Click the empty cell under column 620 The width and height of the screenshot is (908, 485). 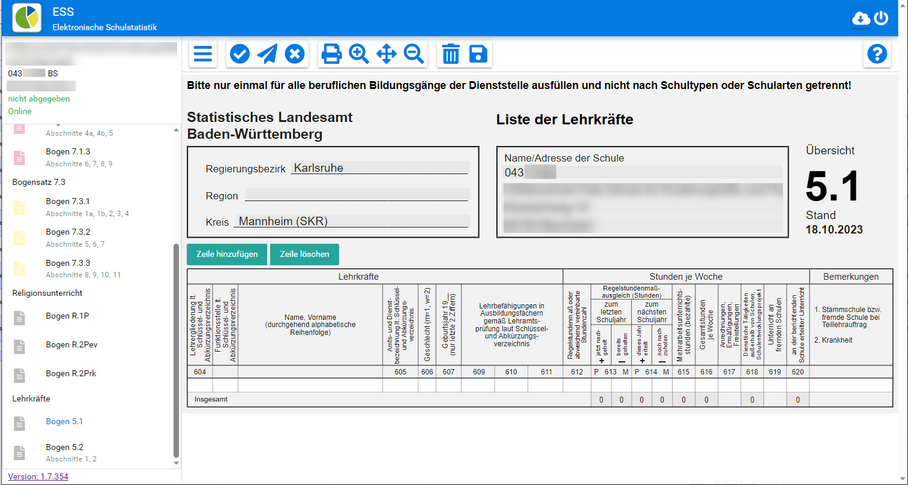click(x=798, y=385)
